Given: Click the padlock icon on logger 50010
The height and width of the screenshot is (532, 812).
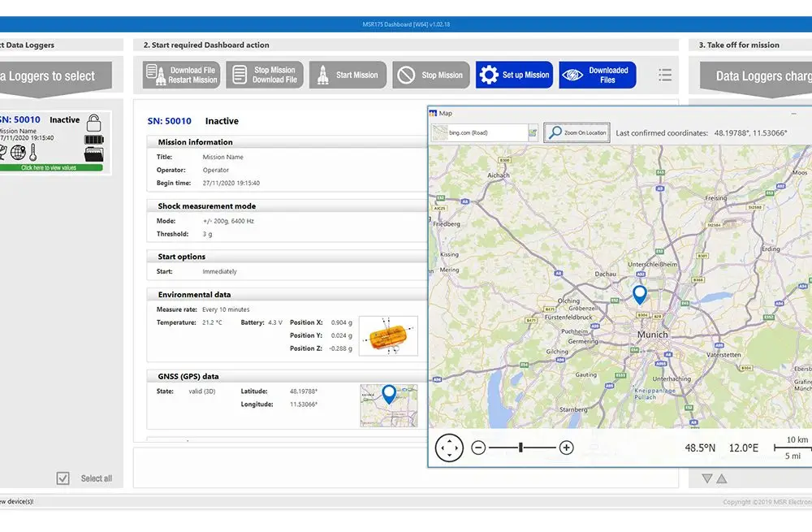Looking at the screenshot, I should point(94,123).
